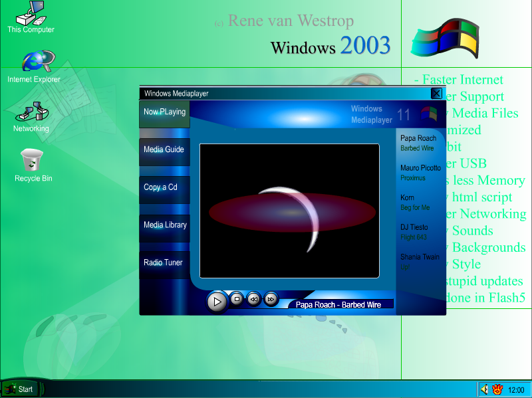The image size is (532, 398).
Task: Click the Windows flag logo in Mediaplayer header
Action: click(x=429, y=114)
